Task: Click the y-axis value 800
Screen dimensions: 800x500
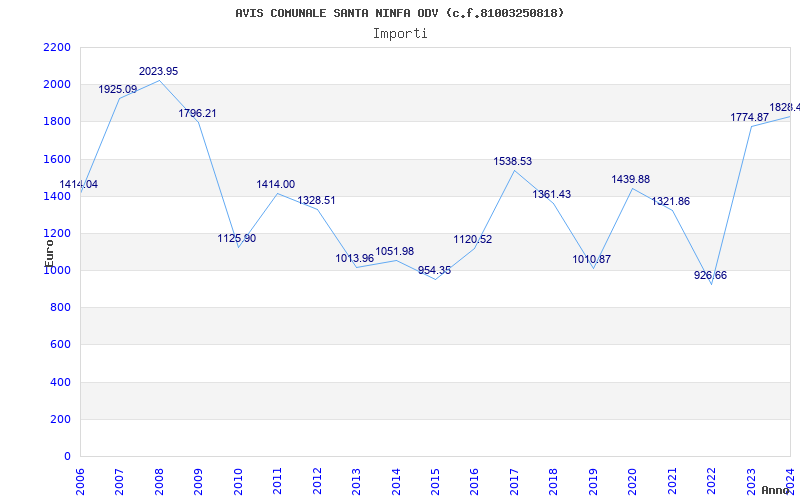Action: [x=61, y=308]
